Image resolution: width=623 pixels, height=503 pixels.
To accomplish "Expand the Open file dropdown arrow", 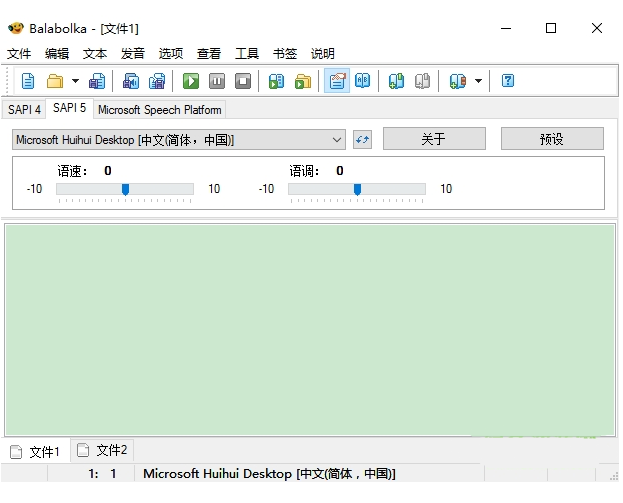I will tap(75, 81).
